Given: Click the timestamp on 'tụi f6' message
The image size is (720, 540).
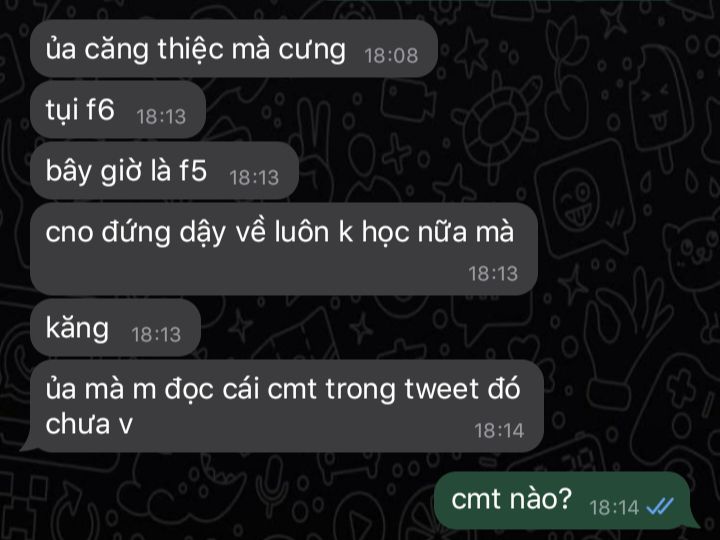Looking at the screenshot, I should [161, 117].
